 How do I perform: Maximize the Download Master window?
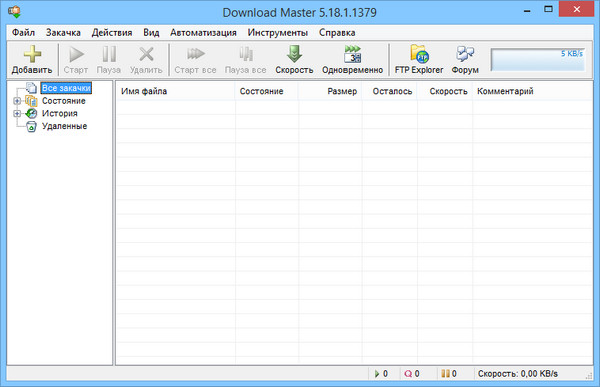(548, 10)
